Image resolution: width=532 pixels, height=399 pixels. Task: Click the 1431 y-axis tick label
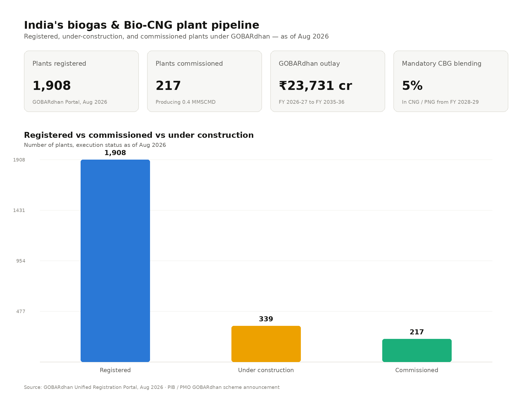pyautogui.click(x=19, y=210)
